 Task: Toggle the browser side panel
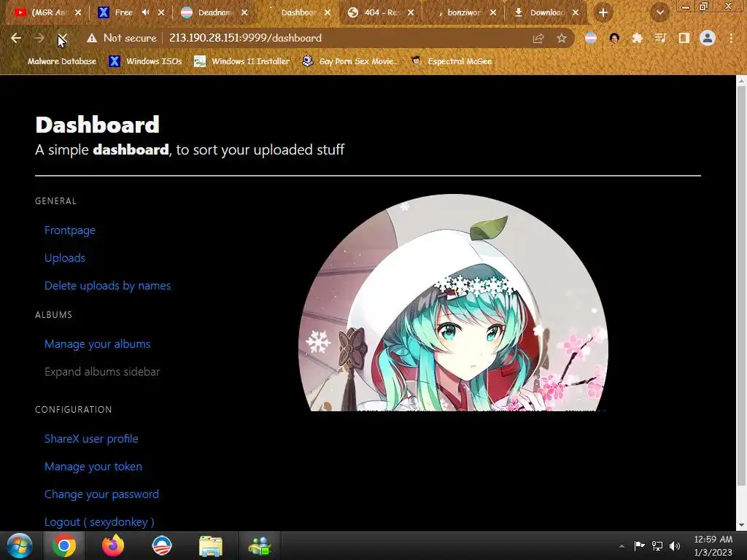tap(684, 38)
